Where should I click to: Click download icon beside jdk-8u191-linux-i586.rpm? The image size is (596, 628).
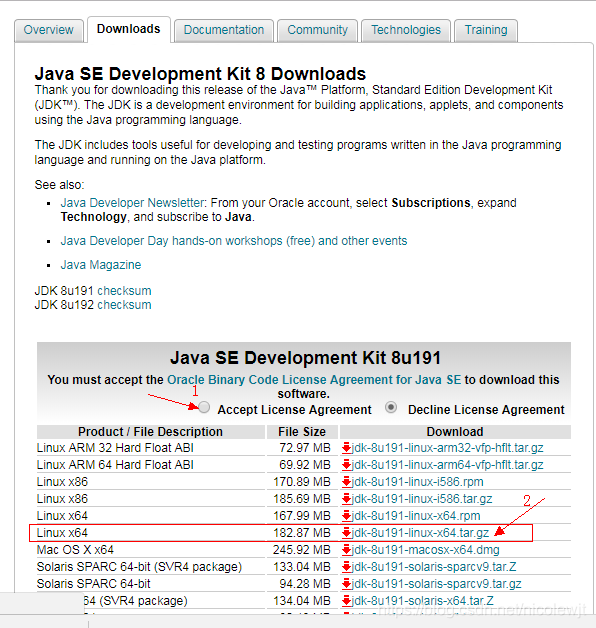click(346, 482)
